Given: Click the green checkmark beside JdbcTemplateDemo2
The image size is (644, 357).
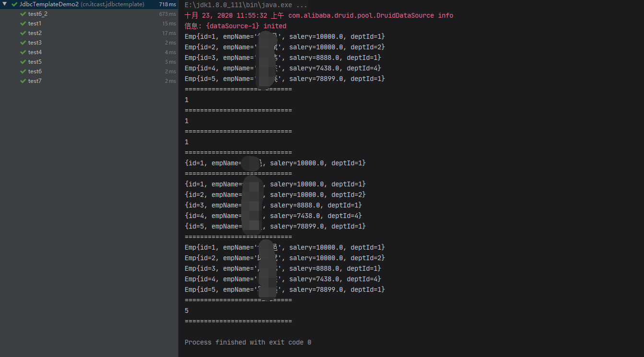Looking at the screenshot, I should (14, 4).
